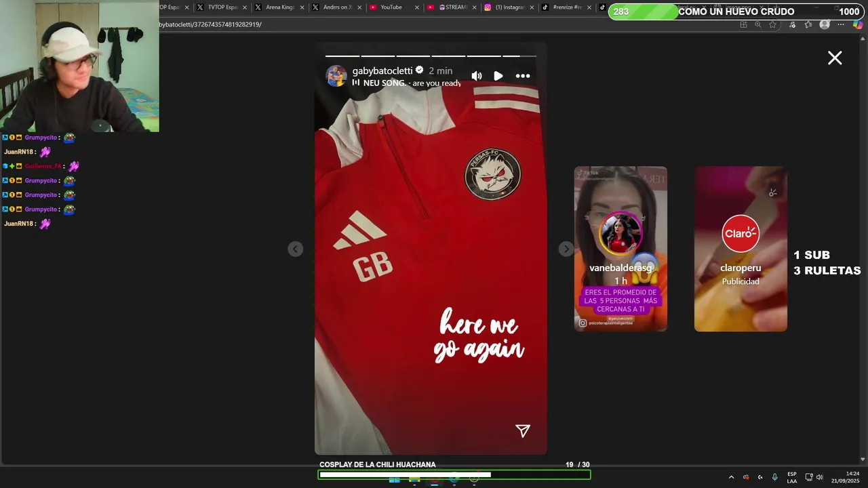Click the story progress bar segments
Screen dimensions: 868x488
(431, 56)
